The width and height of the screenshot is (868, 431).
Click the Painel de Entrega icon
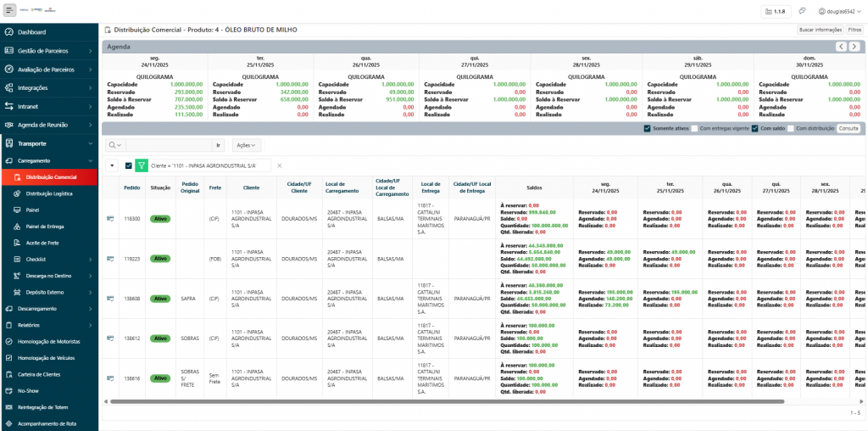17,227
